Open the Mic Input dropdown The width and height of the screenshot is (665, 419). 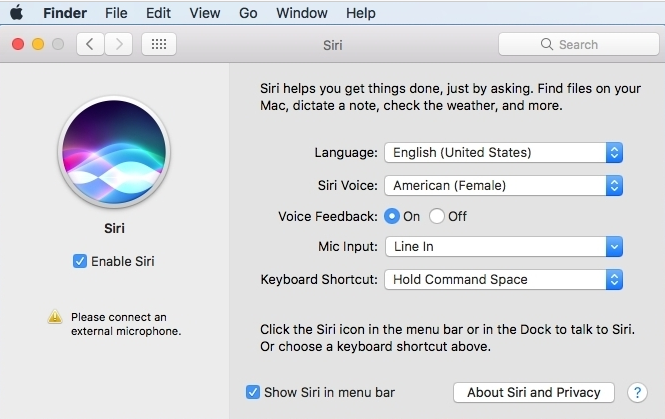coord(503,246)
